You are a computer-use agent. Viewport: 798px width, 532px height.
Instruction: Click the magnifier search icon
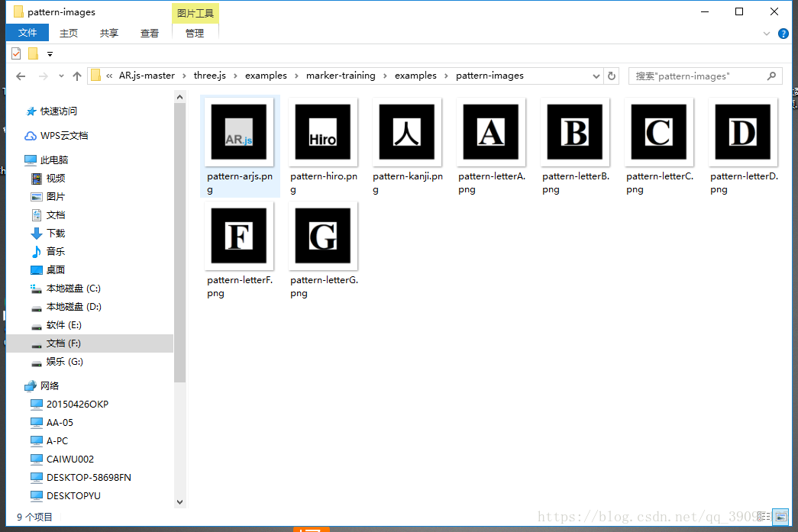(x=771, y=76)
